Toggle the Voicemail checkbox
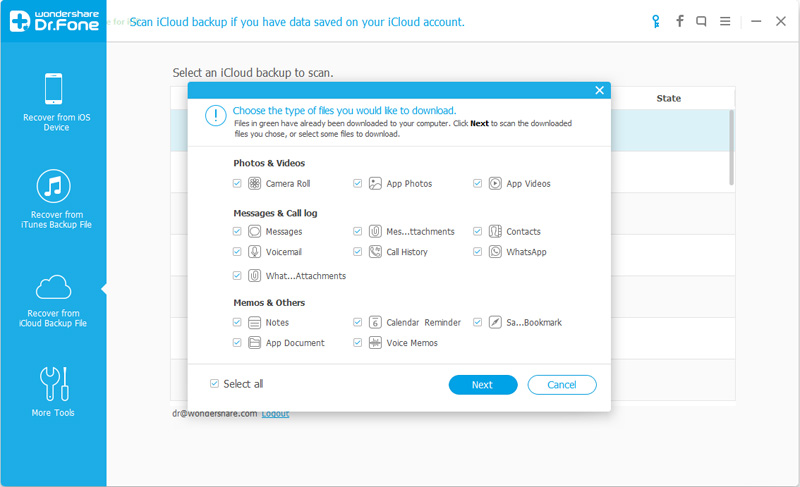The height and width of the screenshot is (487, 800). [x=237, y=251]
